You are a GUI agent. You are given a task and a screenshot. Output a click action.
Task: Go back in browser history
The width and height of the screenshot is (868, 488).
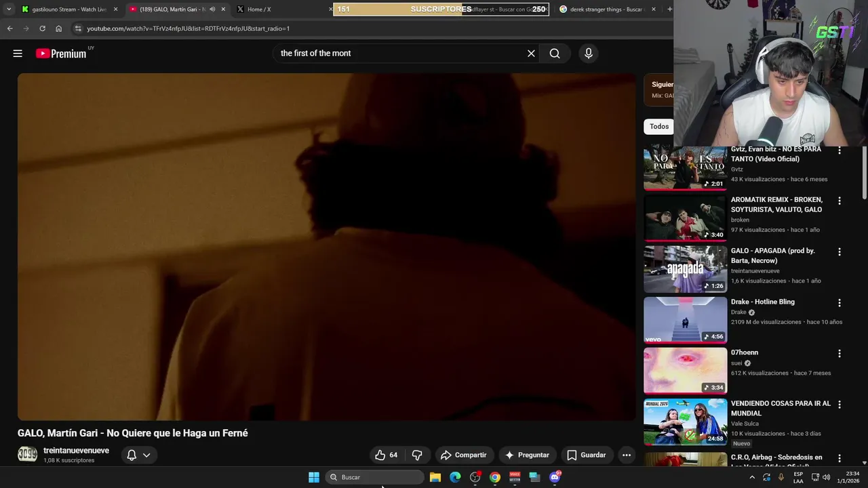click(x=9, y=28)
